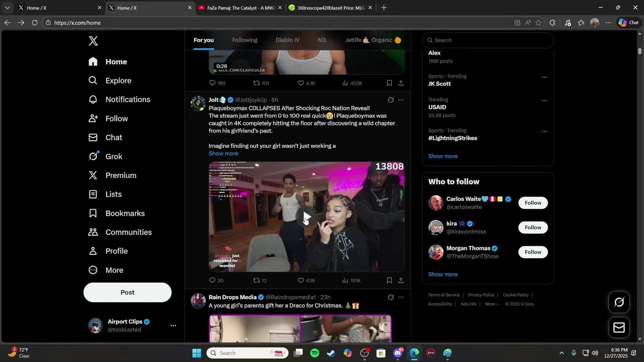Open more options on Jolt post
Image resolution: width=644 pixels, height=362 pixels.
click(x=401, y=100)
